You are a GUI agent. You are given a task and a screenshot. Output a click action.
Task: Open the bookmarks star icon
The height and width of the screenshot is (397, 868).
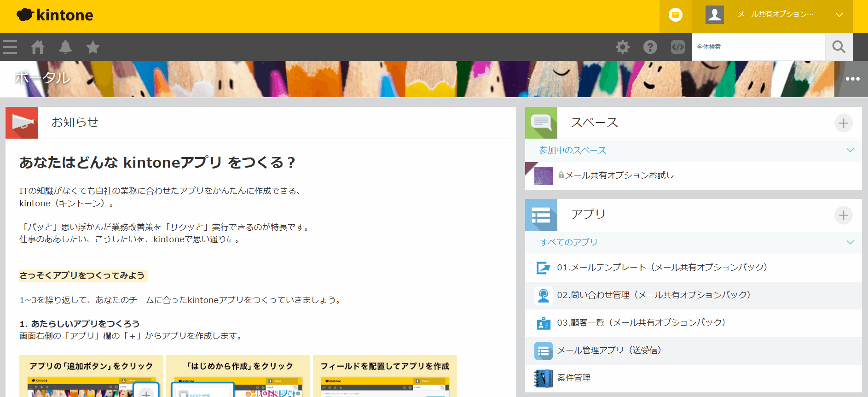(93, 47)
